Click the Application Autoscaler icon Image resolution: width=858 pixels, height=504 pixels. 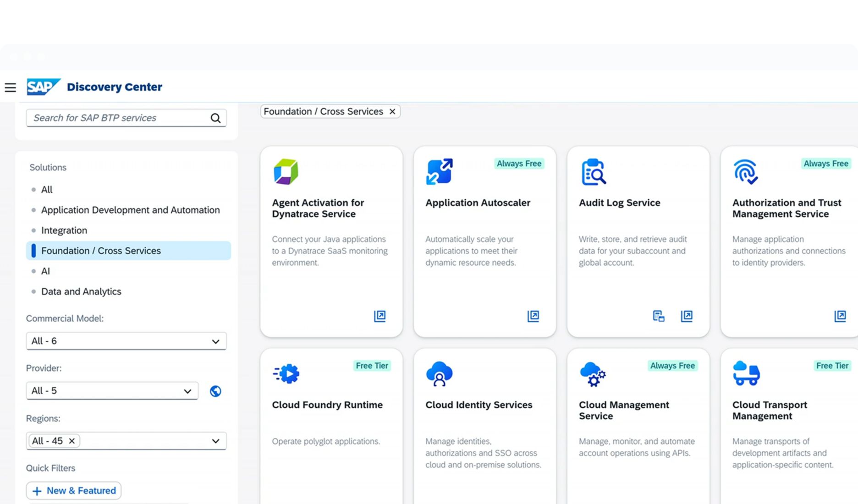click(x=440, y=172)
